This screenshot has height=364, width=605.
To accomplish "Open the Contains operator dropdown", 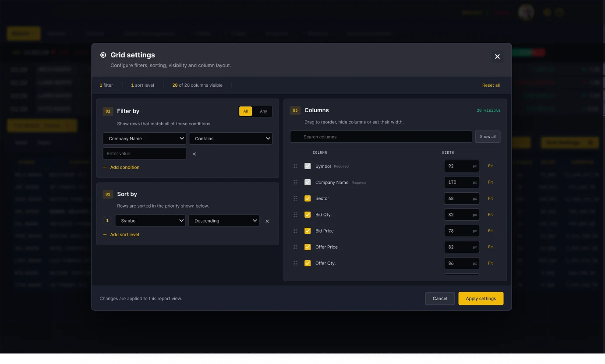I will coord(230,138).
